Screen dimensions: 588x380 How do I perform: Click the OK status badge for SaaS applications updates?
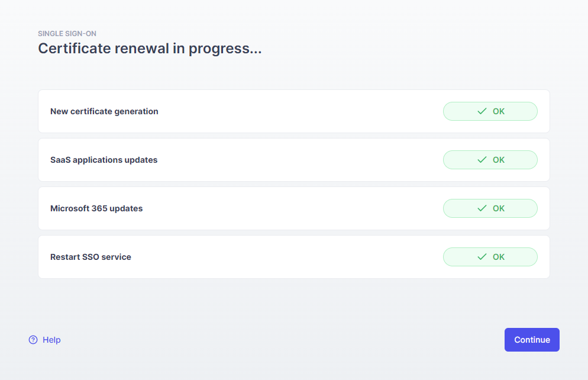tap(490, 160)
